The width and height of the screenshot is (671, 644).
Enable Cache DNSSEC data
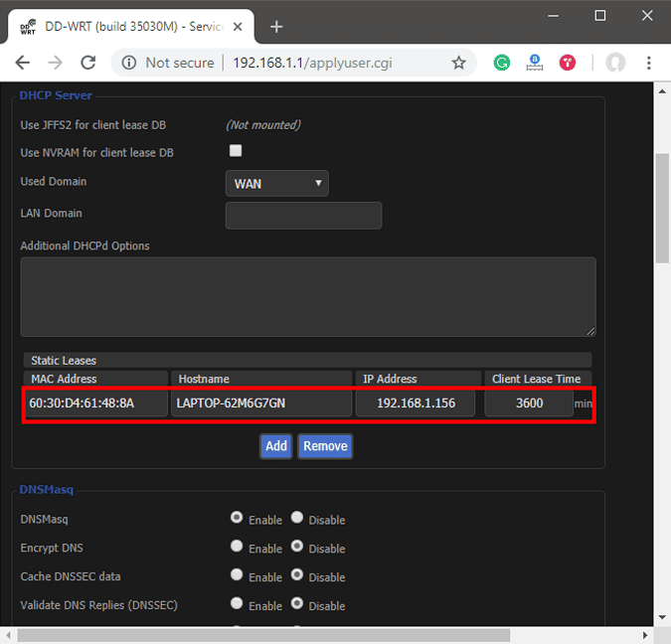[x=237, y=574]
